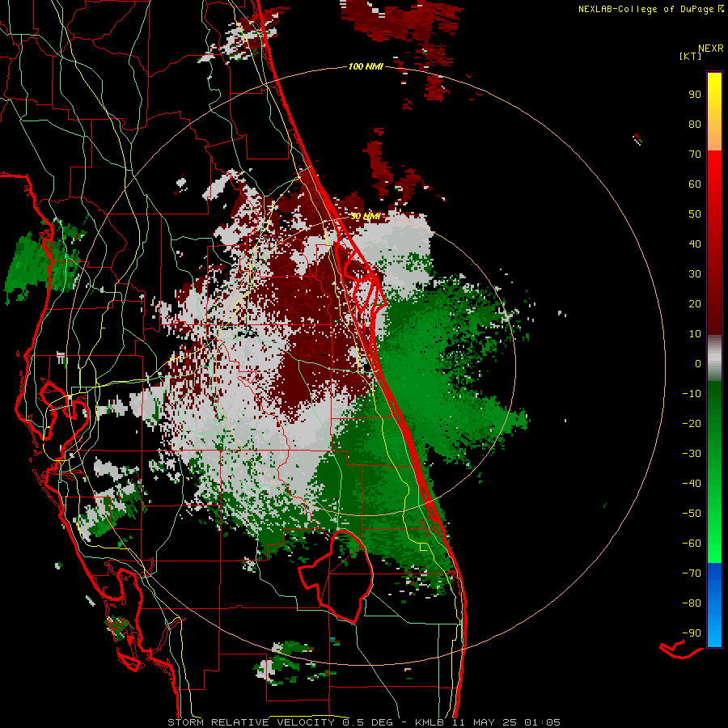Select the -80 value on the velocity scale

692,603
